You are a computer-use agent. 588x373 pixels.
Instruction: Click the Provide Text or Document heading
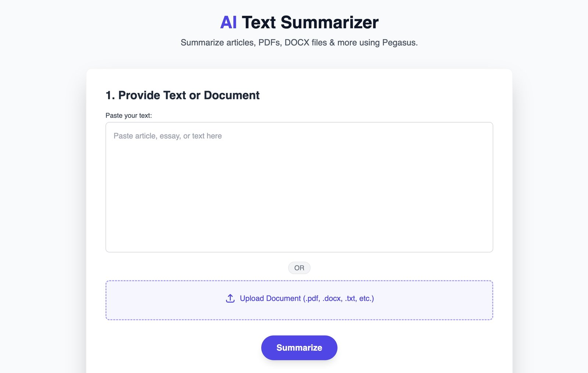pyautogui.click(x=182, y=95)
